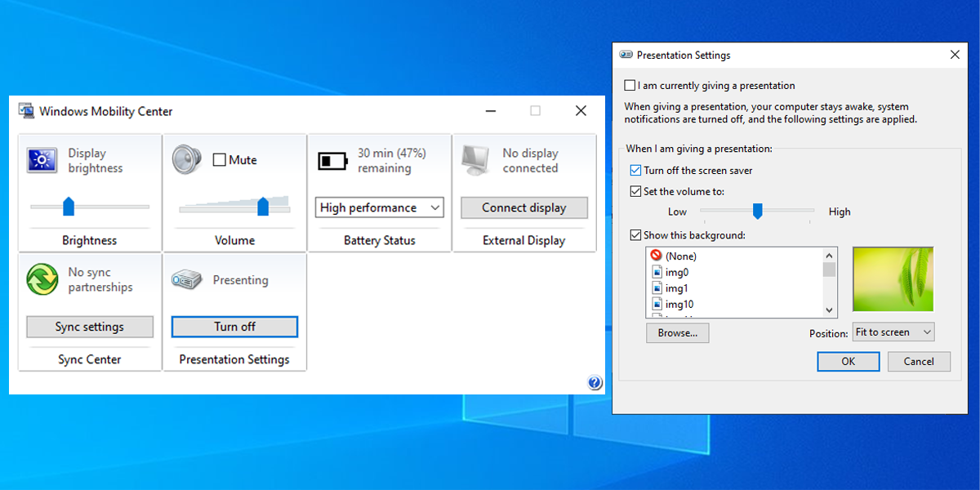
Task: Click Browse... to choose a background
Action: [x=678, y=333]
